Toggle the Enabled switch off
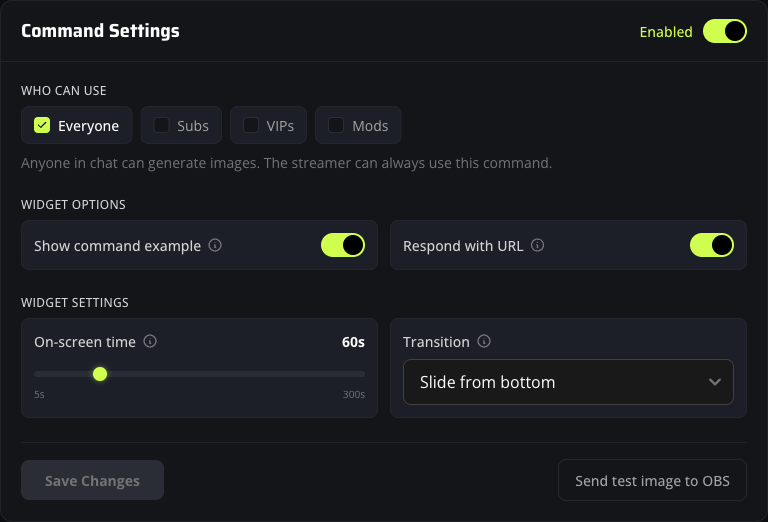The height and width of the screenshot is (522, 768). [724, 31]
